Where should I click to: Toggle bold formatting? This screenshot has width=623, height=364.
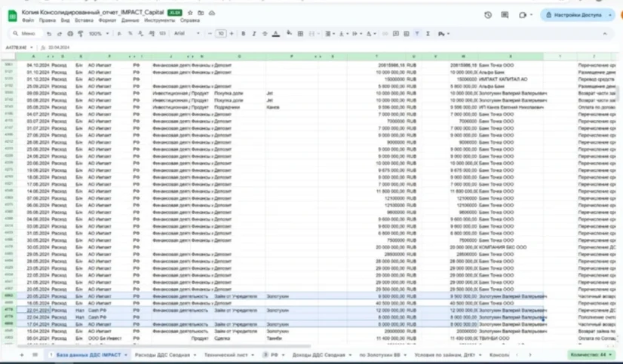pyautogui.click(x=244, y=34)
